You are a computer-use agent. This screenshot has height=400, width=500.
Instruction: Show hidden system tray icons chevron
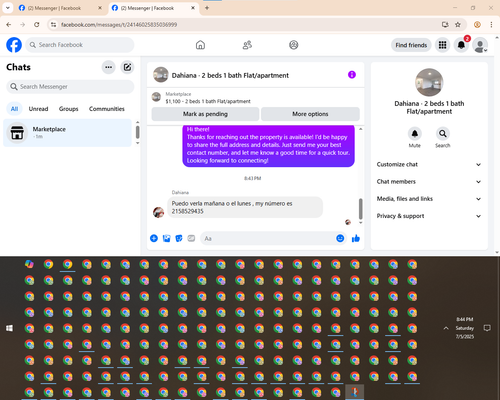[x=446, y=328]
